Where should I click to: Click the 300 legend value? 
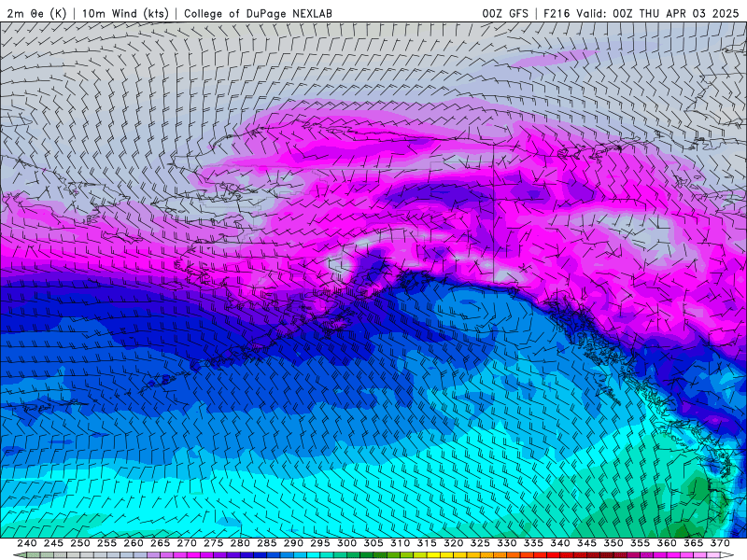(346, 543)
